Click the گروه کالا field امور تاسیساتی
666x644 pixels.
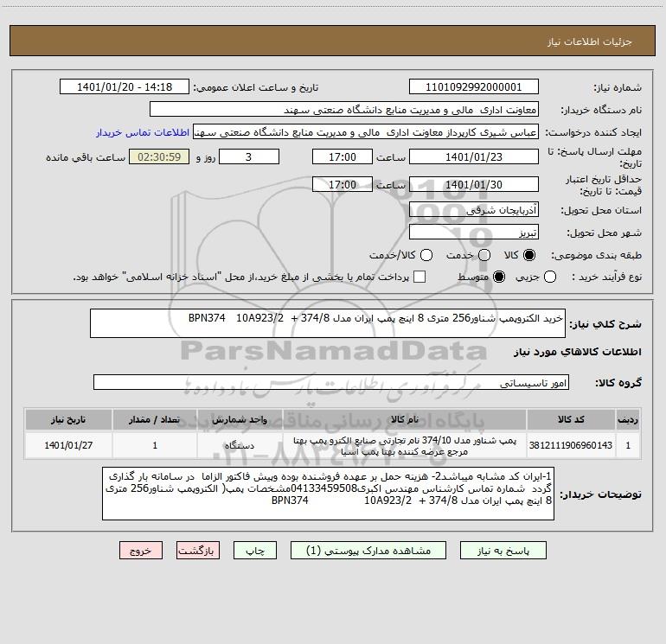coord(331,382)
